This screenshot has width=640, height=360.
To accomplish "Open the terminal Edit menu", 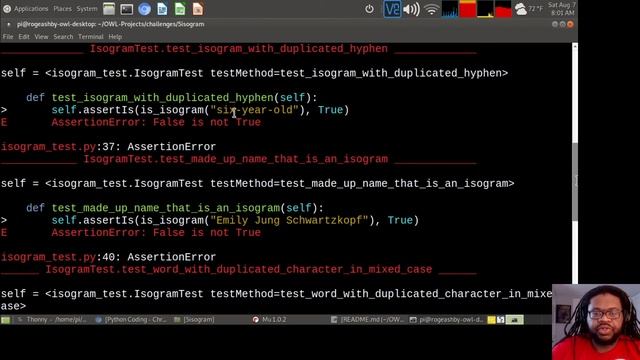I will pyautogui.click(x=24, y=37).
